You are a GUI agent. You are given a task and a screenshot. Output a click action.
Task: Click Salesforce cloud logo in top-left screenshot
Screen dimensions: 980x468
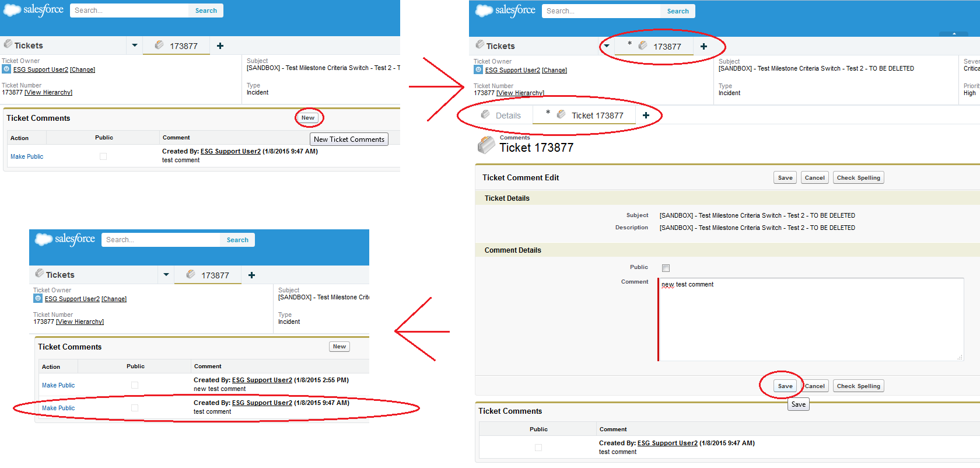pyautogui.click(x=12, y=11)
